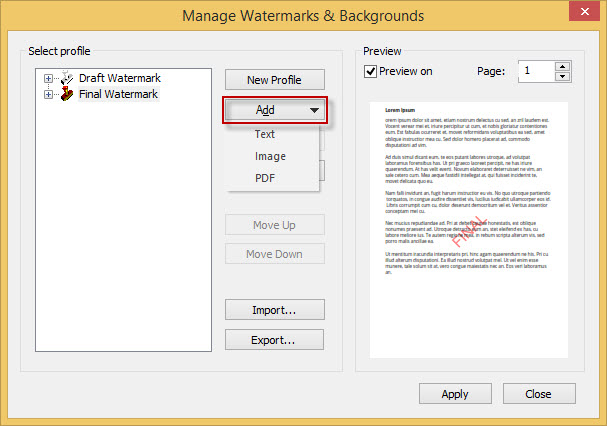Image resolution: width=607 pixels, height=426 pixels.
Task: Click the Draft Watermark stamp icon
Action: coord(67,78)
